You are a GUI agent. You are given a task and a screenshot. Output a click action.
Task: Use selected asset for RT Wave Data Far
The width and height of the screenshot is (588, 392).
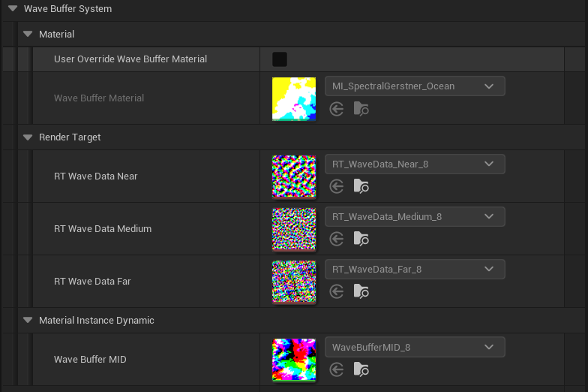click(x=337, y=291)
